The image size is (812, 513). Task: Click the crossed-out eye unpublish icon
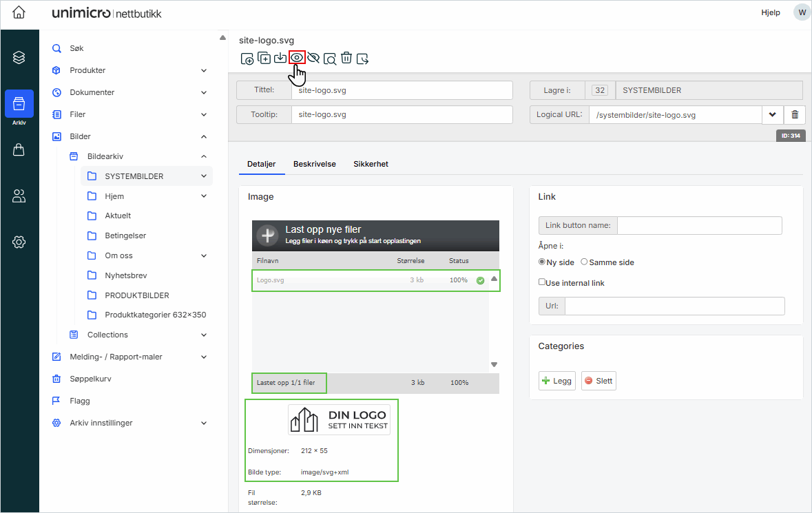tap(313, 58)
